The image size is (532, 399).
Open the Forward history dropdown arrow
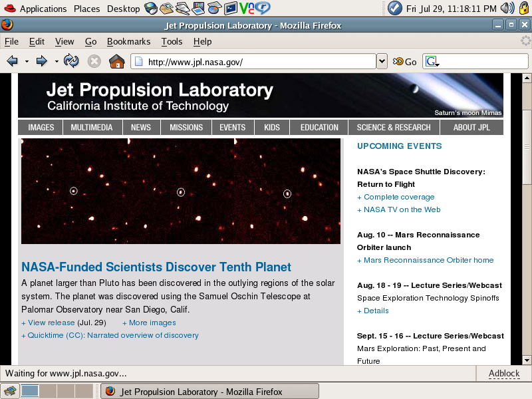tap(57, 62)
